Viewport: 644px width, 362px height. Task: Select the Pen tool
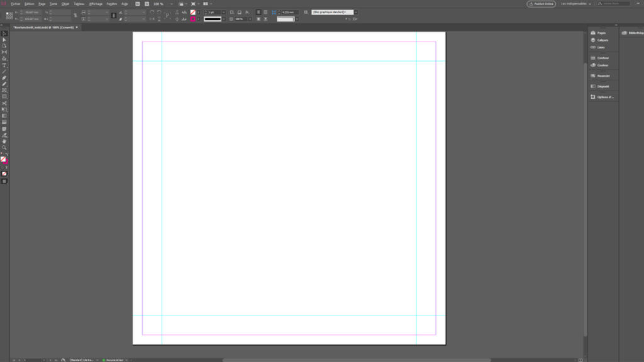(x=4, y=77)
